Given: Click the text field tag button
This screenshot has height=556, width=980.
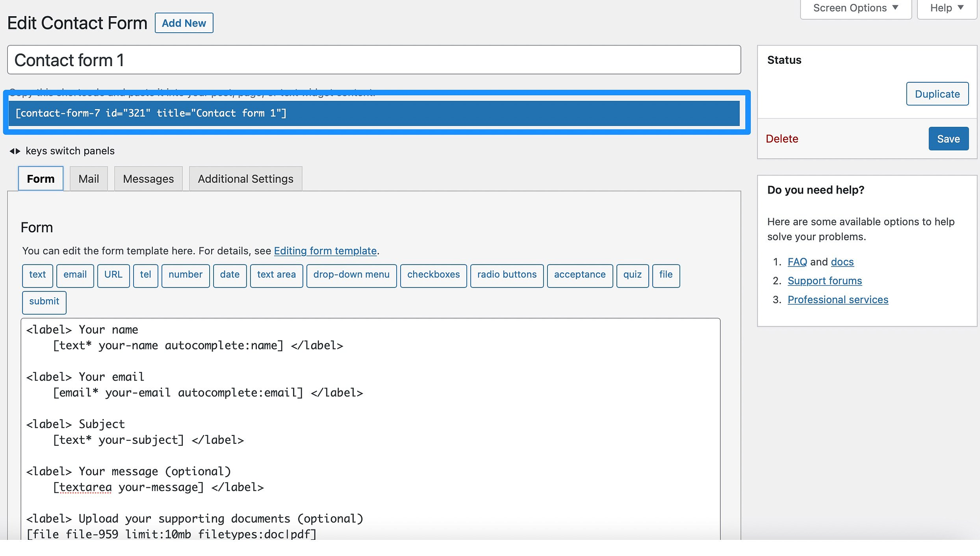Looking at the screenshot, I should click(37, 275).
